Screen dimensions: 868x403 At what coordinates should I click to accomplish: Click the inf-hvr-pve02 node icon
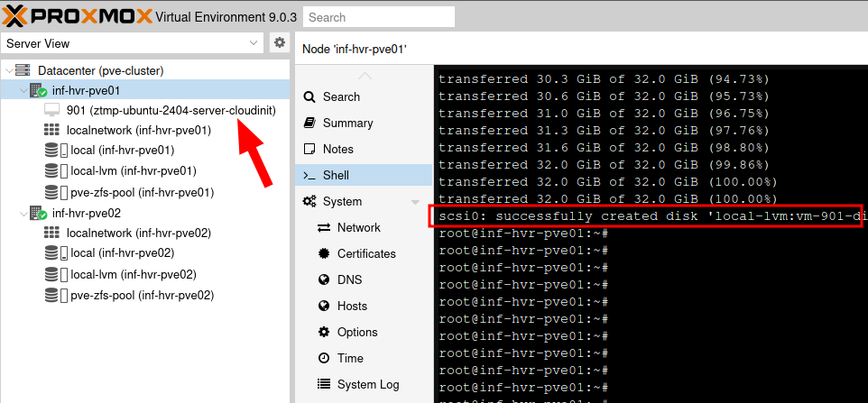tap(38, 214)
